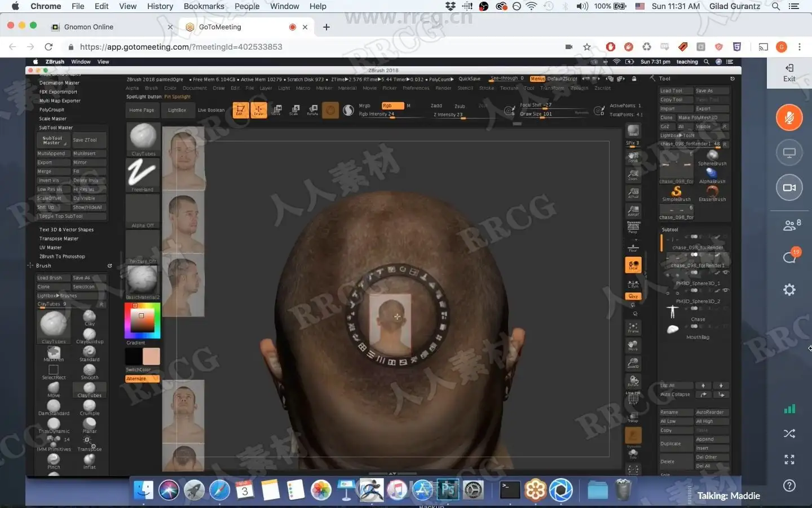
Task: Click Make PolyMesh3D button
Action: click(702, 118)
